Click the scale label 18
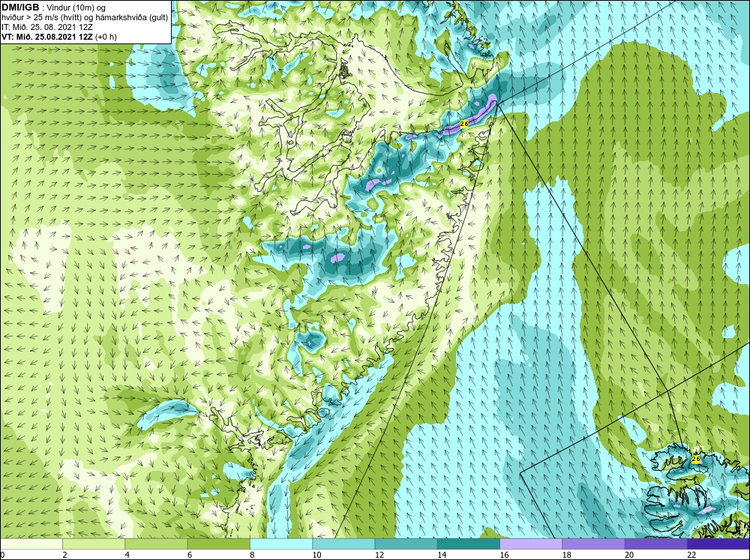The height and width of the screenshot is (560, 750). point(567,555)
